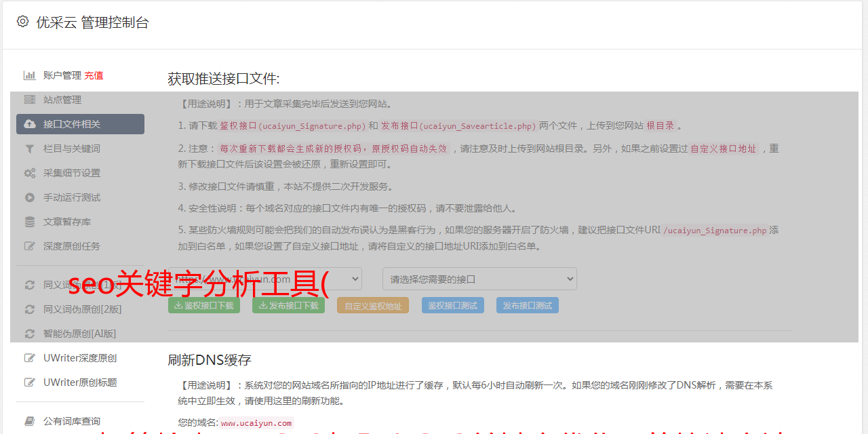Click the green 鉴权接口下载 button
This screenshot has width=868, height=434.
(x=204, y=305)
